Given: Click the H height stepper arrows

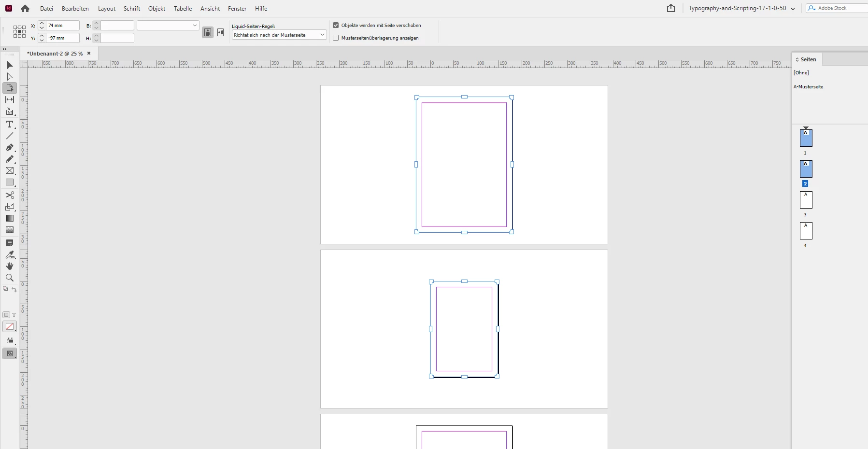Looking at the screenshot, I should pyautogui.click(x=96, y=38).
